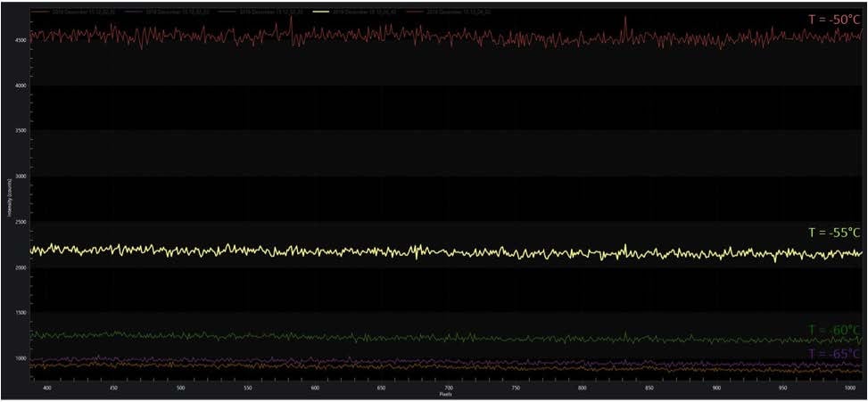
Task: Click the 3000 tick on intensity axis
Action: pos(22,176)
